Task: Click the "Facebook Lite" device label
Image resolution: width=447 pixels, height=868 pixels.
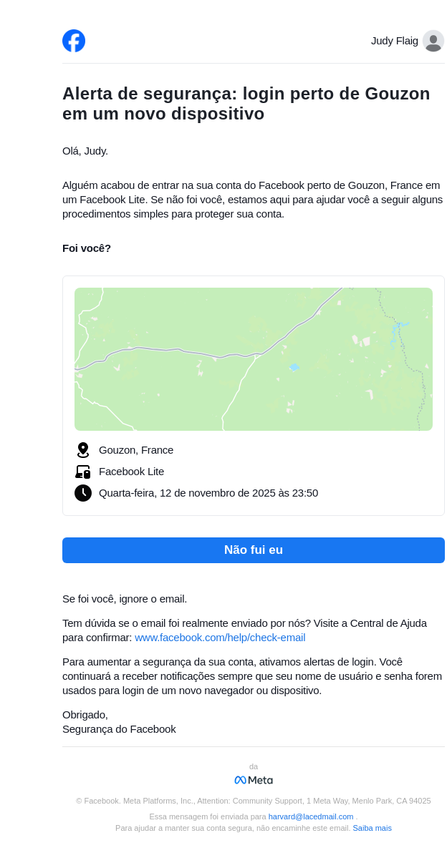Action: [131, 472]
